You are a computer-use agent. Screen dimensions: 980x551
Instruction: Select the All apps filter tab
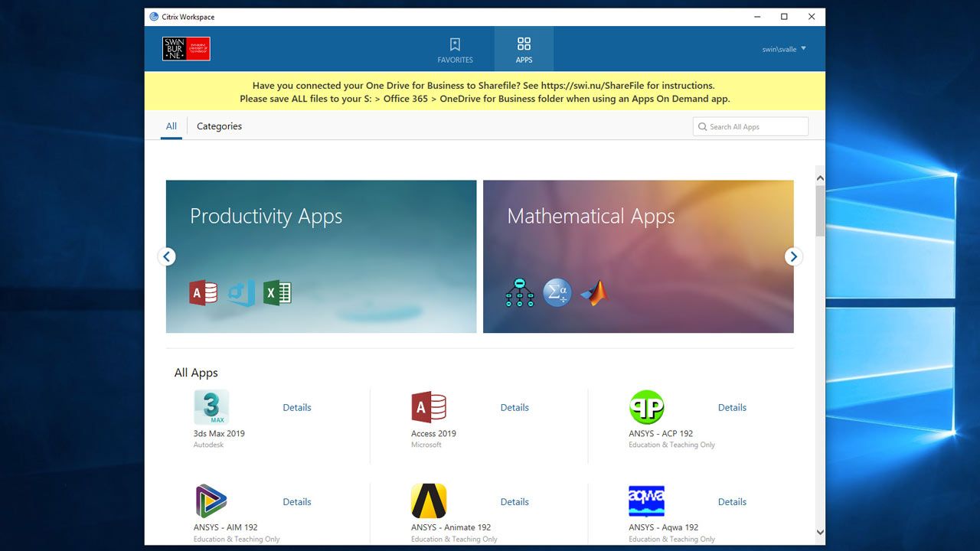click(x=171, y=126)
